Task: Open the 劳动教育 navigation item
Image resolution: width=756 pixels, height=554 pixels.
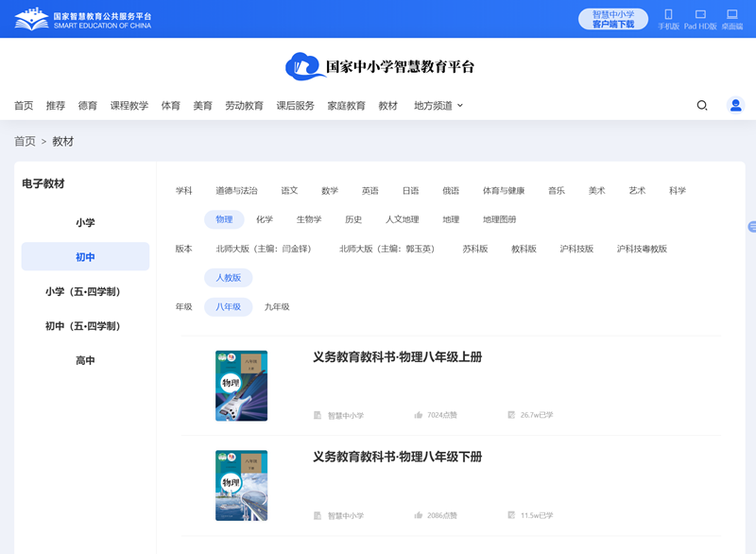Action: point(244,106)
